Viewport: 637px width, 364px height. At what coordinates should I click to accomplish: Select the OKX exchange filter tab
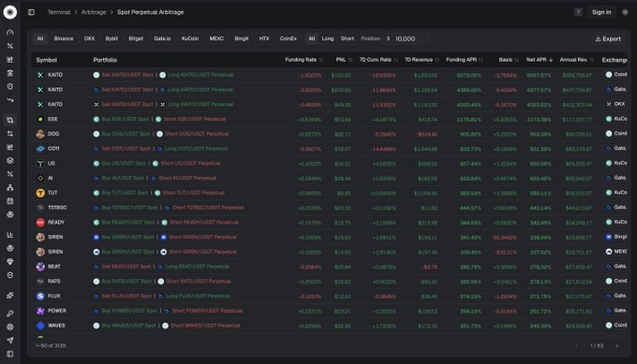click(89, 38)
